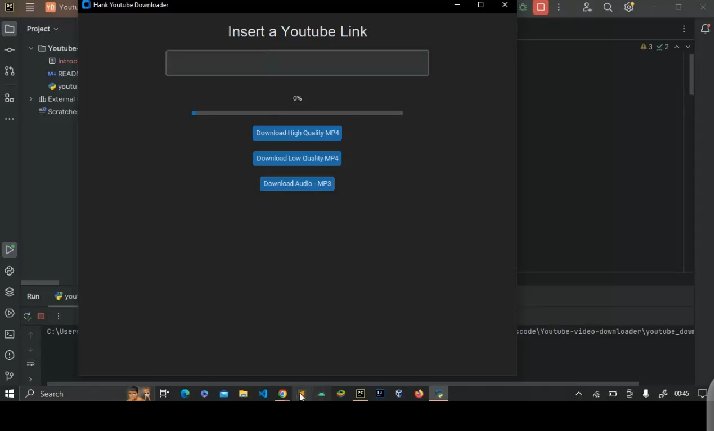The width and height of the screenshot is (714, 431).
Task: Click the Rerun icon in Run panel
Action: coord(27,316)
